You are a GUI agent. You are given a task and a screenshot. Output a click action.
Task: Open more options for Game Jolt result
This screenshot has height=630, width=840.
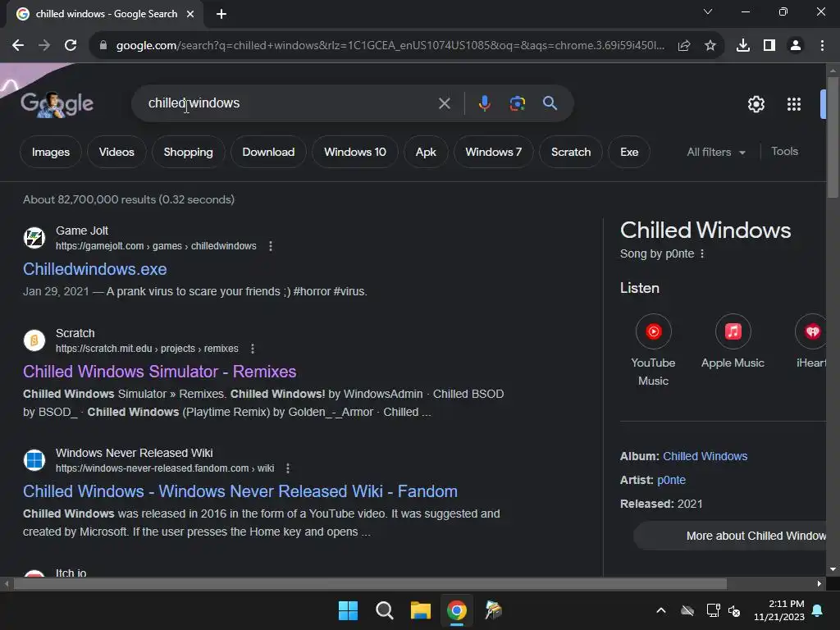[271, 246]
